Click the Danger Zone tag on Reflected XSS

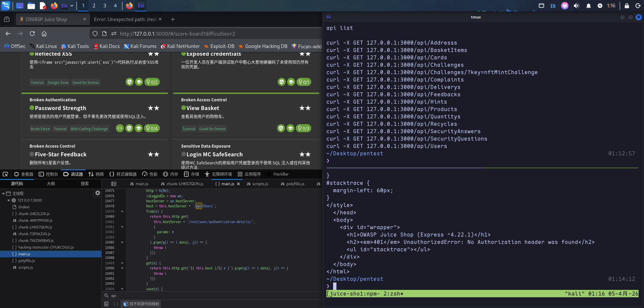click(x=58, y=83)
